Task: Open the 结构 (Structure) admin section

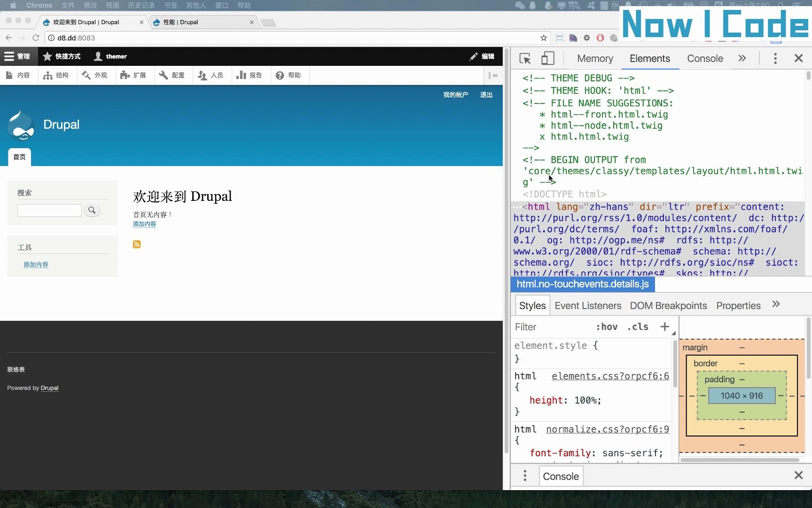Action: point(57,75)
